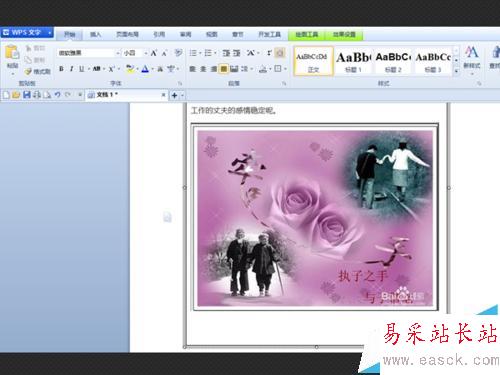Screen dimensions: 500x375
Task: Click the numbered list icon
Action: pyautogui.click(x=208, y=53)
